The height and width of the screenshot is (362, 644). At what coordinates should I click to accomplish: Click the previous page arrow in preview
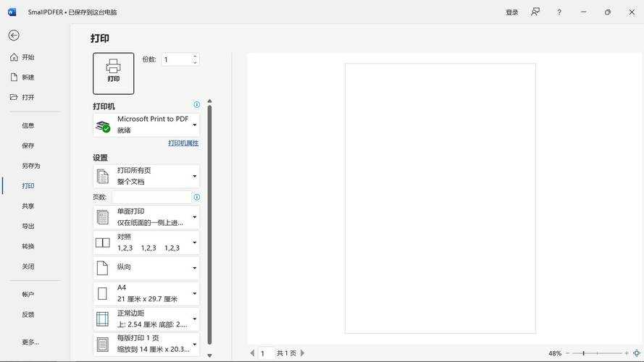(x=252, y=353)
